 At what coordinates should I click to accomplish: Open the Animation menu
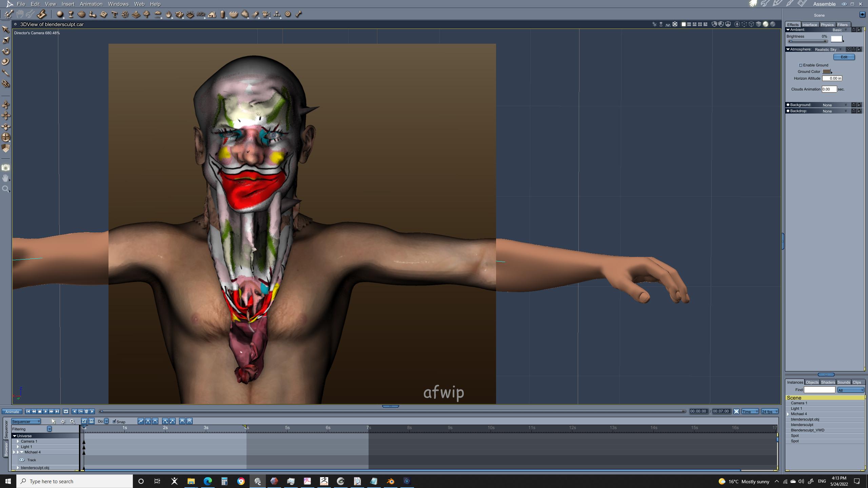point(91,4)
